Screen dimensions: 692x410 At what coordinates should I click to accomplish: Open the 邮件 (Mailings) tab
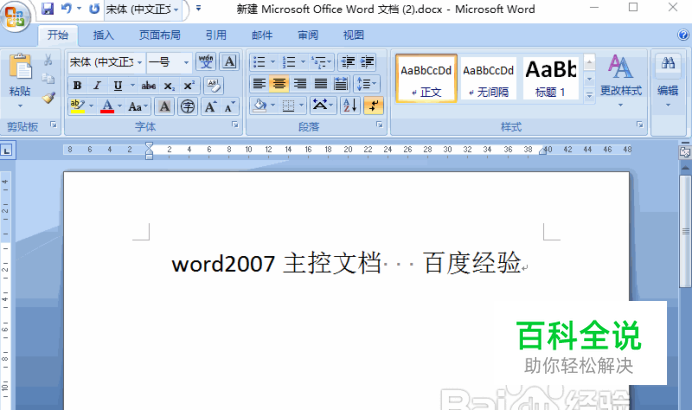pos(262,35)
